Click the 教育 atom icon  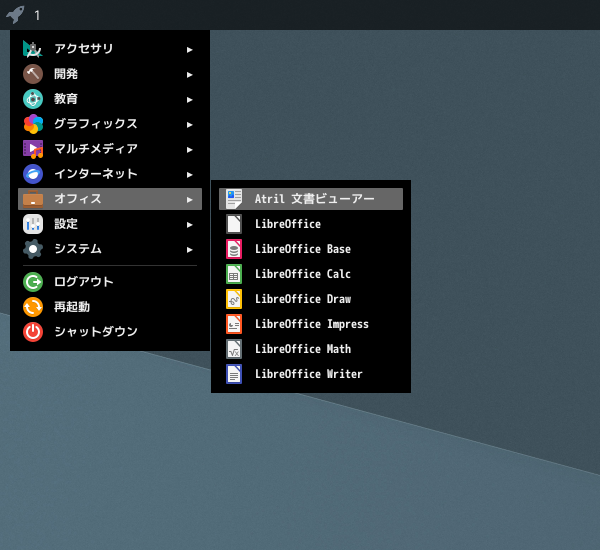point(33,99)
